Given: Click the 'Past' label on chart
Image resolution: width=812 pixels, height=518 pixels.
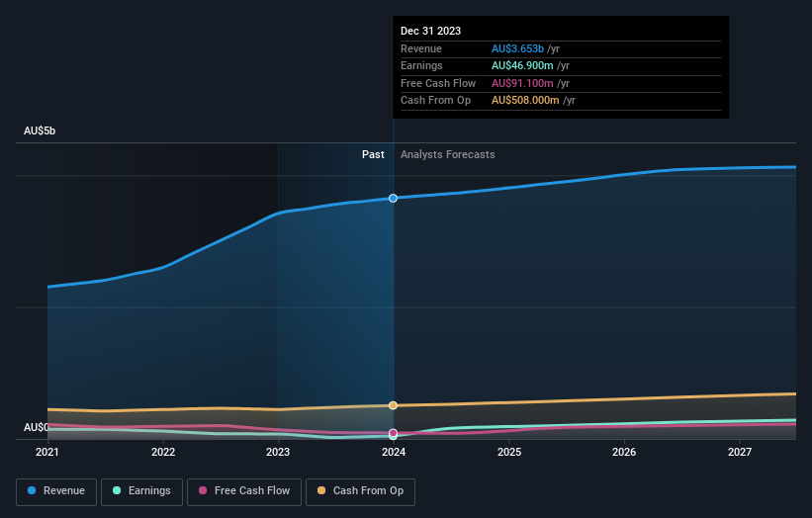Looking at the screenshot, I should click(373, 154).
